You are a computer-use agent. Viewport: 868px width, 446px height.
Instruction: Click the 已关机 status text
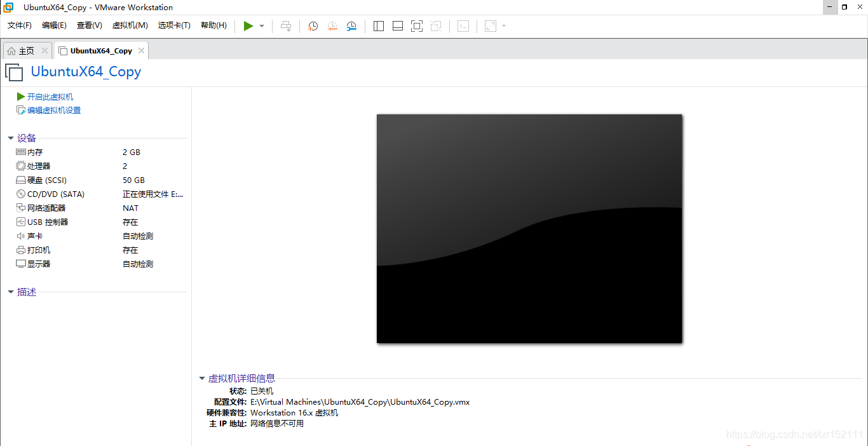click(x=262, y=391)
